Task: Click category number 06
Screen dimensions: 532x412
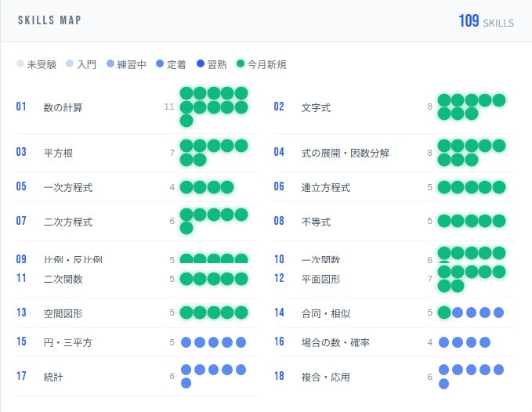Action: click(279, 186)
